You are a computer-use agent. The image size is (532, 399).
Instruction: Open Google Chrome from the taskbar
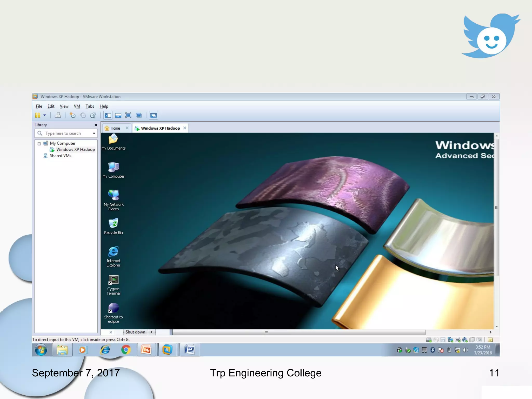tap(126, 350)
